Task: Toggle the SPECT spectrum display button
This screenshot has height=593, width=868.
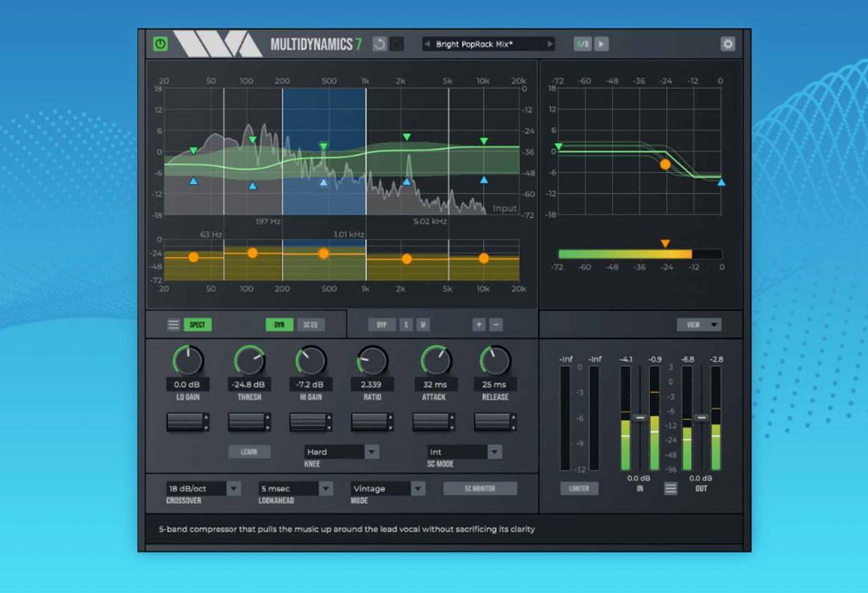Action: pyautogui.click(x=198, y=324)
